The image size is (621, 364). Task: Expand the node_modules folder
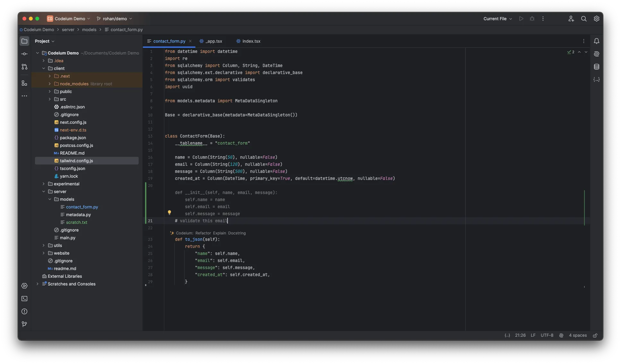[x=50, y=84]
